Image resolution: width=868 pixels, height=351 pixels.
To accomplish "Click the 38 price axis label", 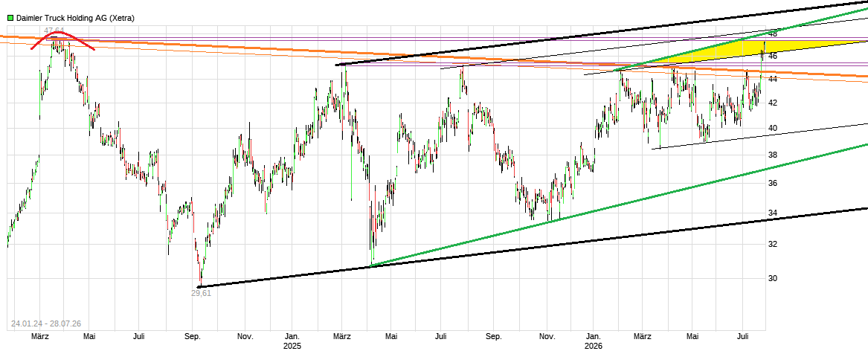I will [x=772, y=155].
